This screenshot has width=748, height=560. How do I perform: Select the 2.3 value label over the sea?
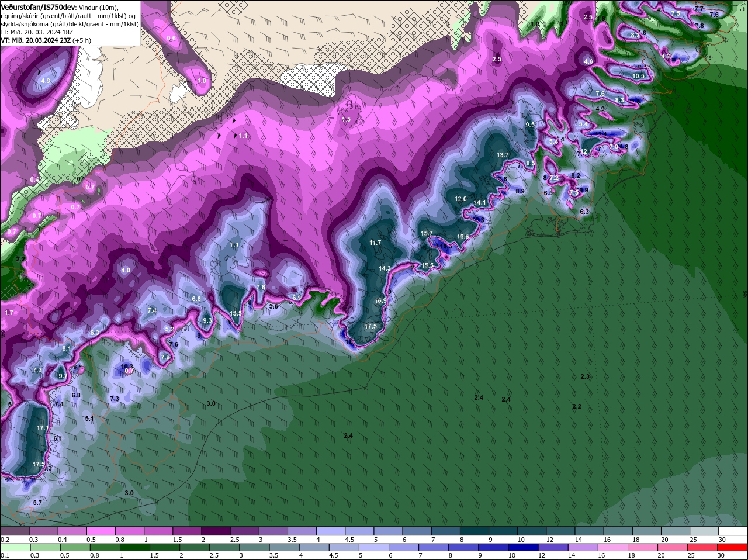coord(585,377)
